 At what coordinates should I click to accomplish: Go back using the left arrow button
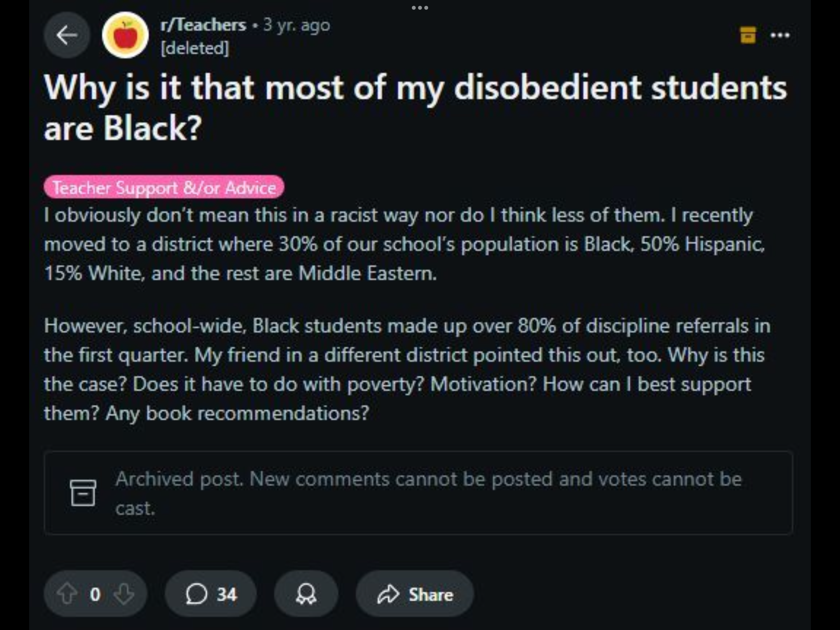66,35
